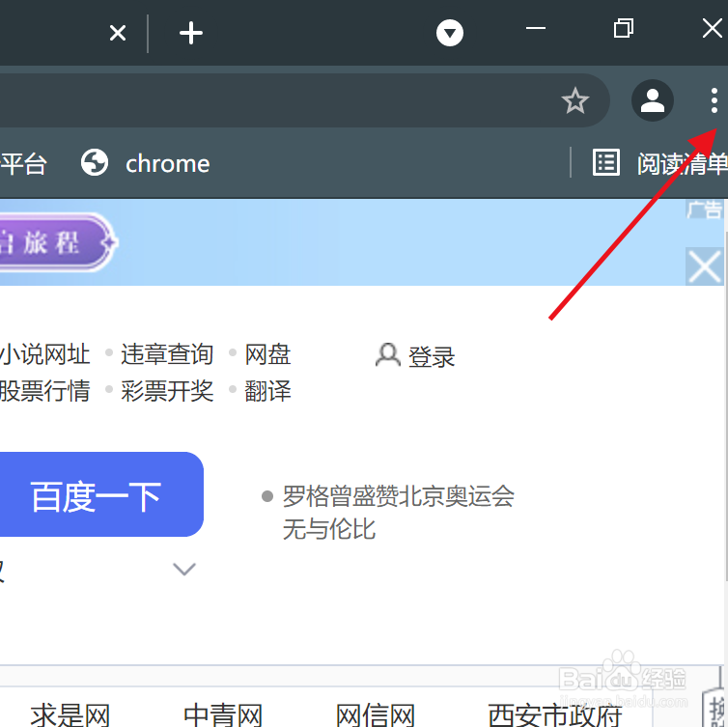Bookmark this page with the star icon
728x727 pixels.
tap(574, 100)
